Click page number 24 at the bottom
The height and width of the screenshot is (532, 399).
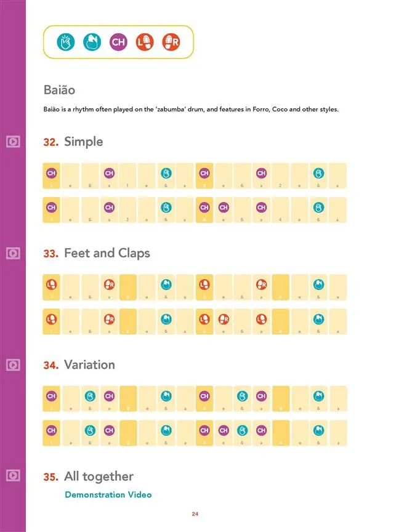point(195,514)
